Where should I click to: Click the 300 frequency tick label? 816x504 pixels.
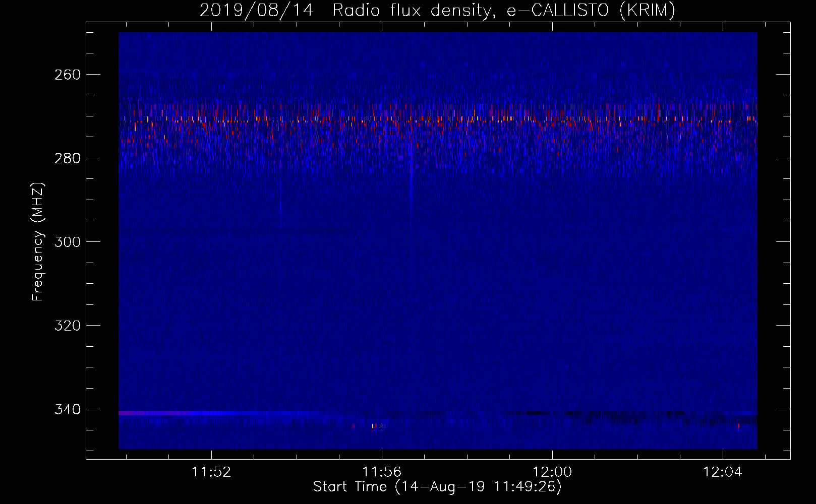[68, 242]
